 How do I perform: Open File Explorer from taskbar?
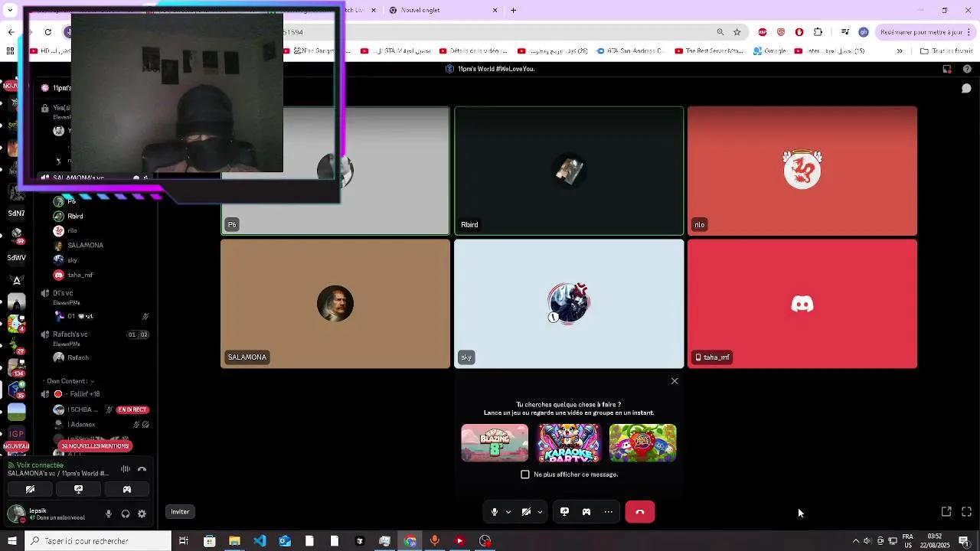[234, 541]
